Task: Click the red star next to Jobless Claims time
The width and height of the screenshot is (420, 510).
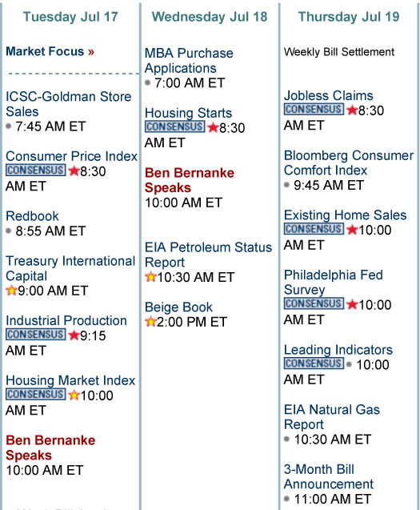Action: point(352,110)
